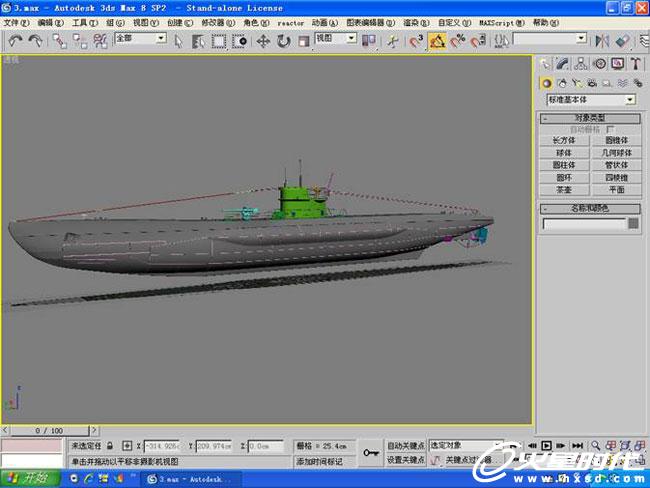The width and height of the screenshot is (650, 488).
Task: Click the object name input field
Action: [585, 224]
